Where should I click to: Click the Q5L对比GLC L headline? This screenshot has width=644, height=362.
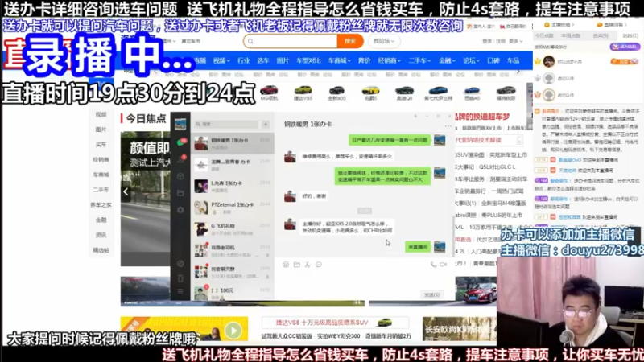pyautogui.click(x=497, y=167)
